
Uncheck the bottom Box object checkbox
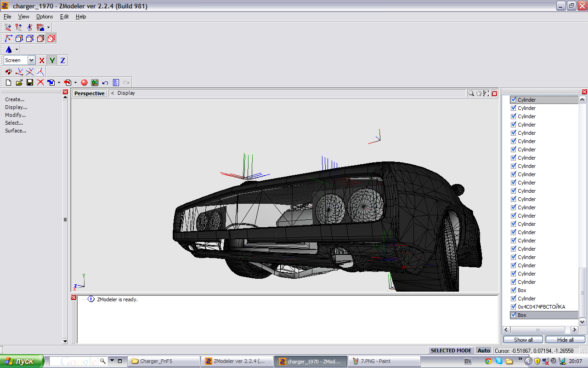(x=514, y=315)
